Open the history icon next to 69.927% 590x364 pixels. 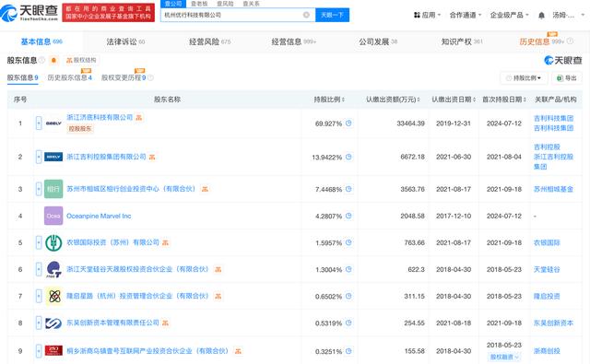(348, 123)
